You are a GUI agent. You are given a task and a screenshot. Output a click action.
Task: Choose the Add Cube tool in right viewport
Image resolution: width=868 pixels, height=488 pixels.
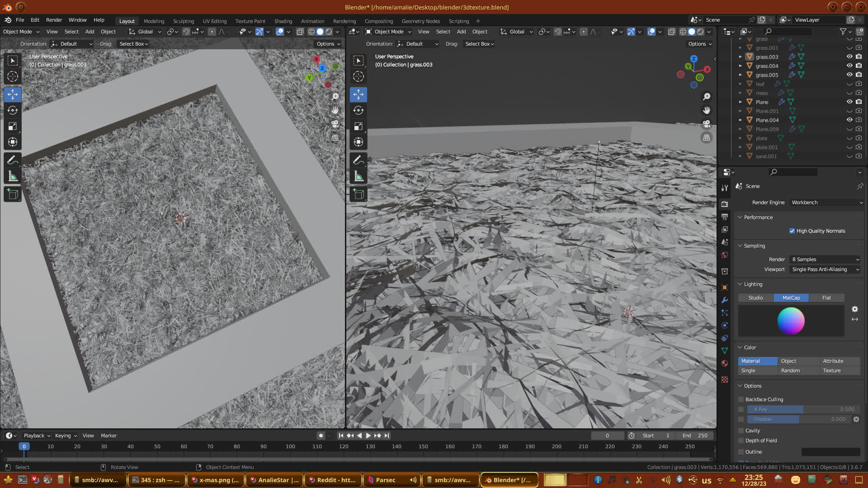click(359, 194)
